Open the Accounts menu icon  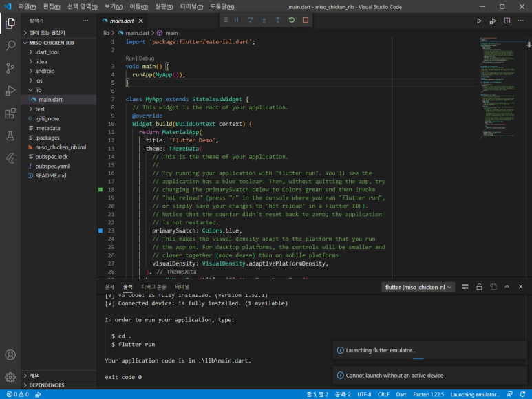tap(10, 354)
